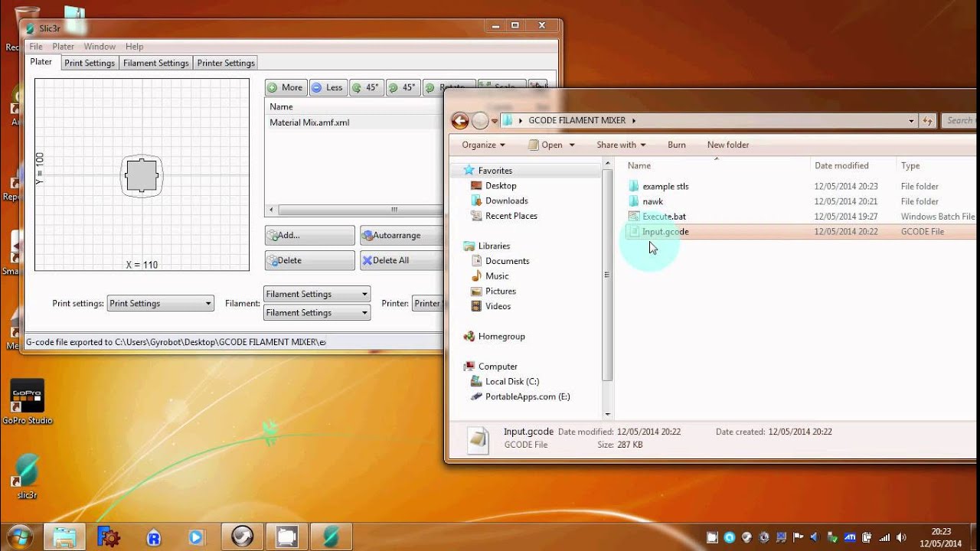This screenshot has height=551, width=980.
Task: Click the Less copies button
Action: (328, 88)
